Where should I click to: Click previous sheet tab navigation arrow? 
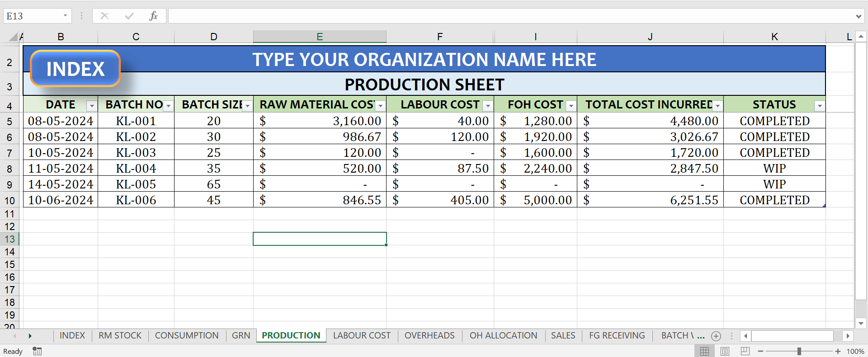15,336
